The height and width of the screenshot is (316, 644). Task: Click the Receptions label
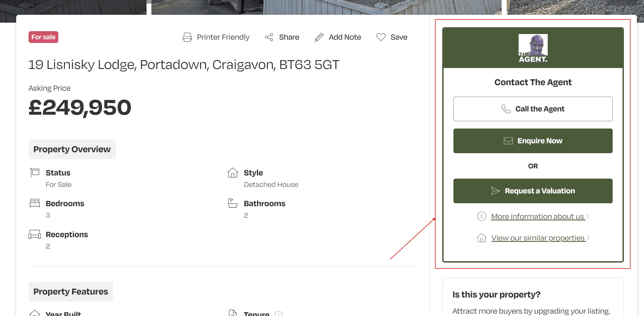coord(67,235)
